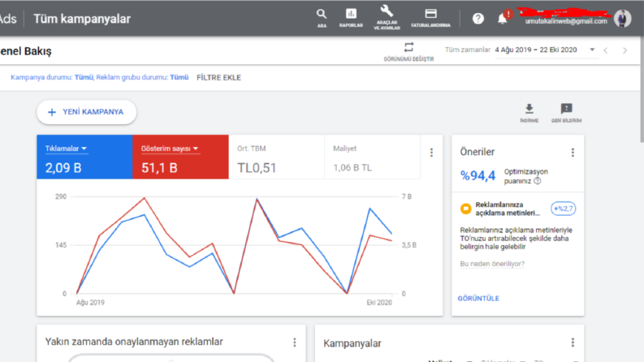Viewport: 644px width, 362px height.
Task: Open the chart card three-dot menu
Action: 431,153
